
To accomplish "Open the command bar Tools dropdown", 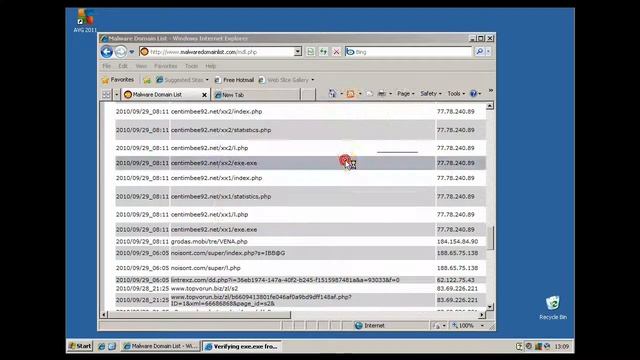I will click(456, 94).
